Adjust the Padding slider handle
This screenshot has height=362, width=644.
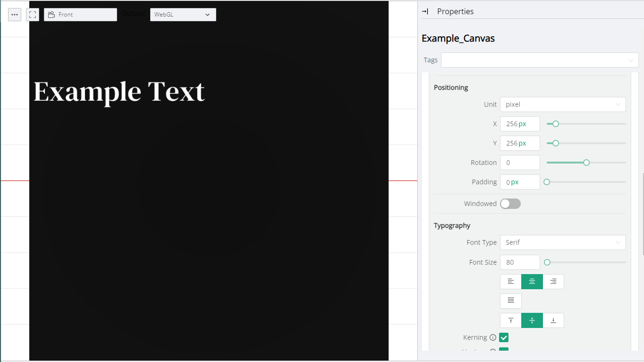[547, 182]
